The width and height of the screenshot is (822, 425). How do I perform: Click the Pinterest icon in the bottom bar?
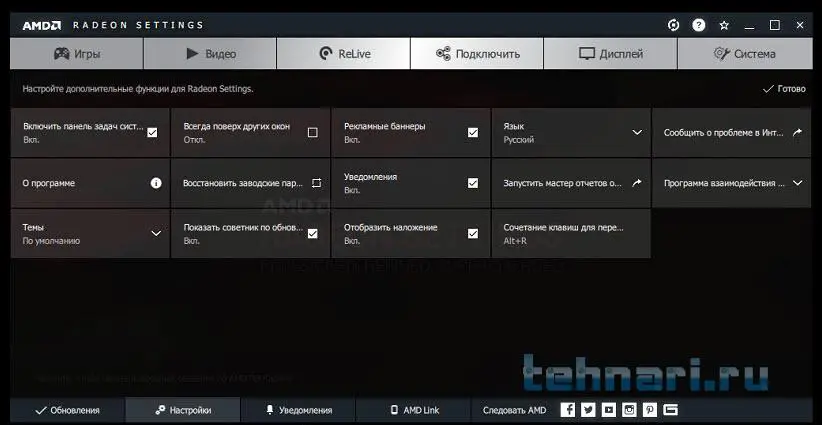(650, 410)
